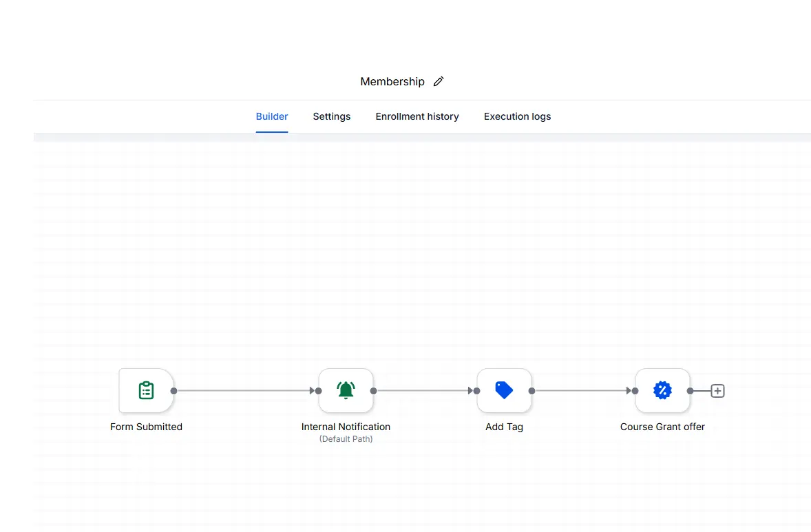Viewport: 811px width, 532px height.
Task: Click the pencil icon to rename Membership
Action: click(x=439, y=82)
